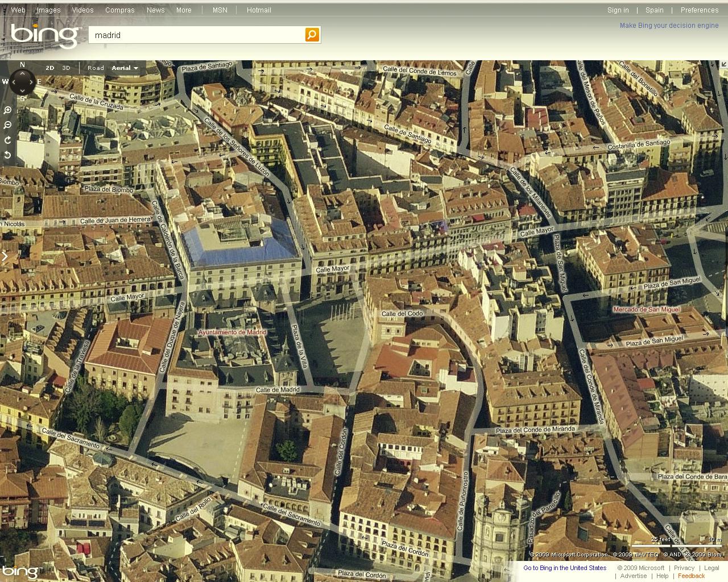Rotate the map view counterclockwise
728x582 pixels.
pyautogui.click(x=7, y=155)
